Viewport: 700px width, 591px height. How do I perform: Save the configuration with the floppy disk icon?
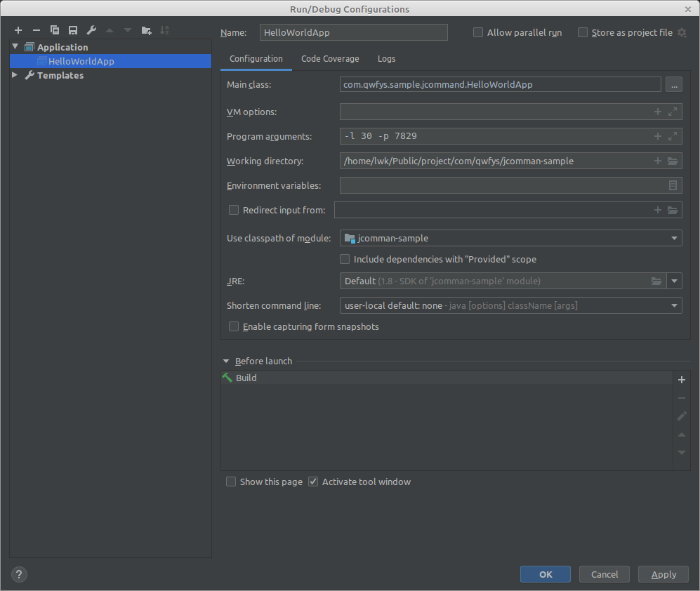pos(73,30)
